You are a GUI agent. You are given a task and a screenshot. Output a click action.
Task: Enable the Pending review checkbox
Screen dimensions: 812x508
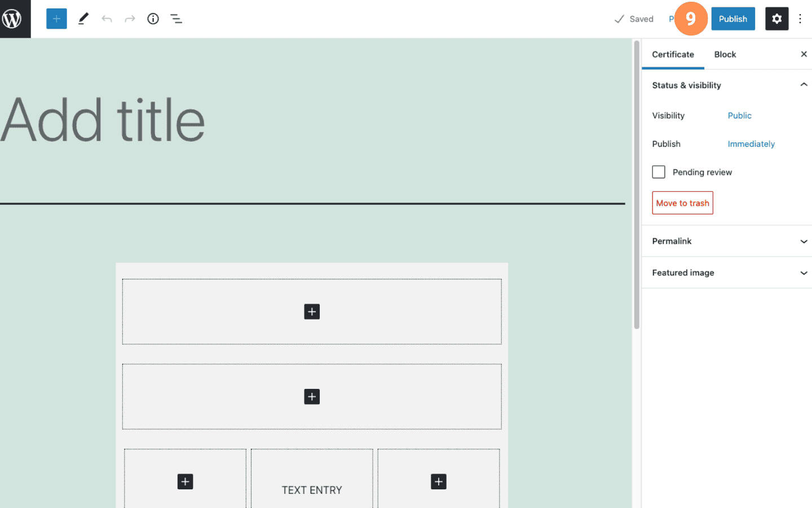[x=659, y=172]
